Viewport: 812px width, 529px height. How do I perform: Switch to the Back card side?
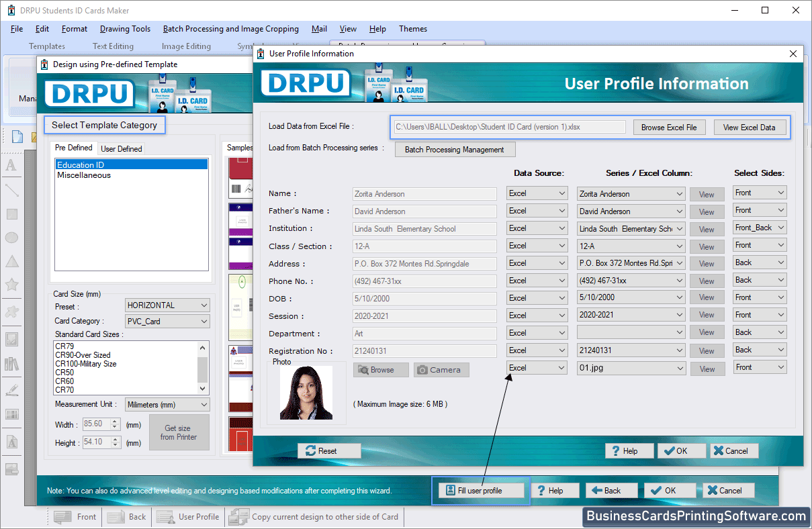(127, 517)
